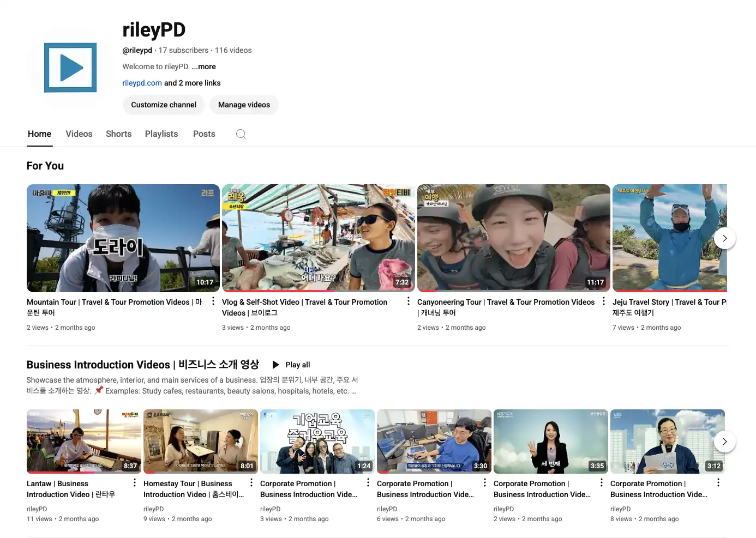Play the Corporate Promotion thumbnail, 3:12

668,442
